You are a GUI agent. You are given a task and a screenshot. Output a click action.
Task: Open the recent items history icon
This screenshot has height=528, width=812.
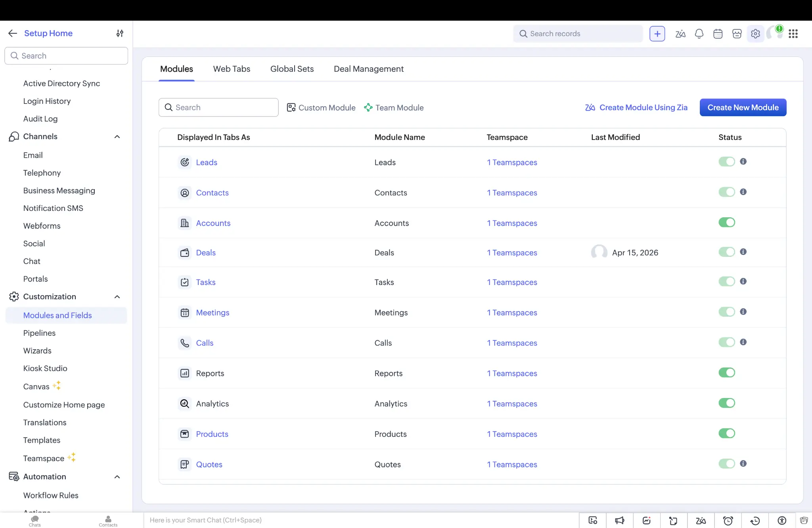(x=755, y=520)
